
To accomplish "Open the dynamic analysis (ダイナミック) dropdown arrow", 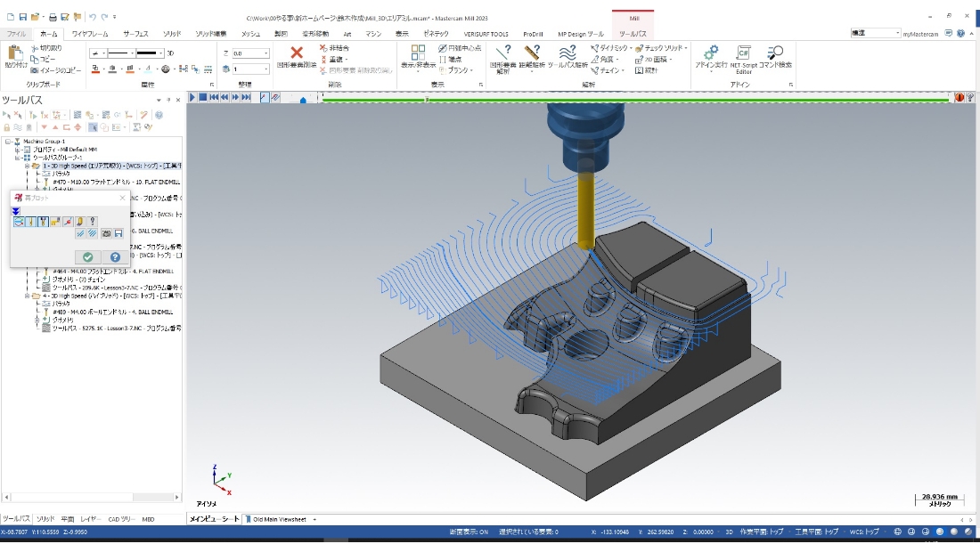I will (x=632, y=48).
